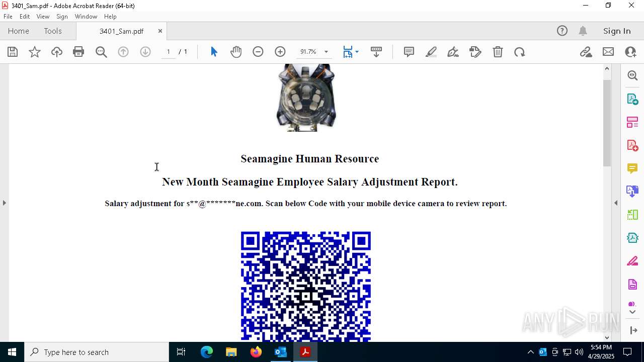Open the notifications bell
Image resolution: width=644 pixels, height=362 pixels.
tap(583, 31)
